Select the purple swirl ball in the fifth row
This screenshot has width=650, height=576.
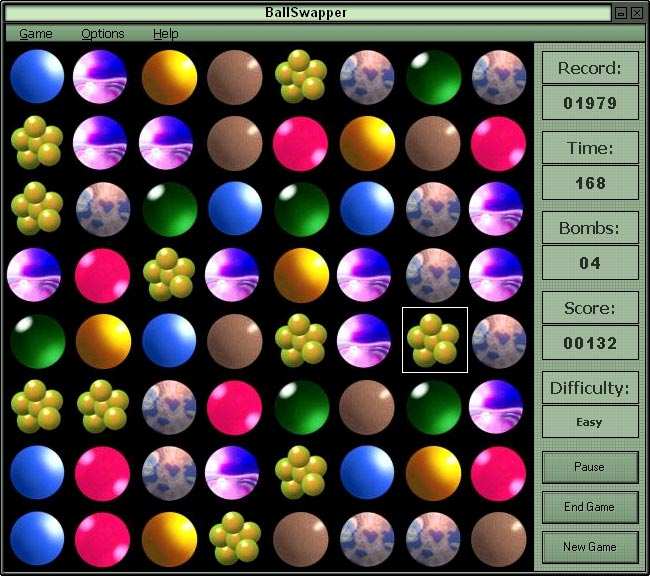(x=364, y=340)
